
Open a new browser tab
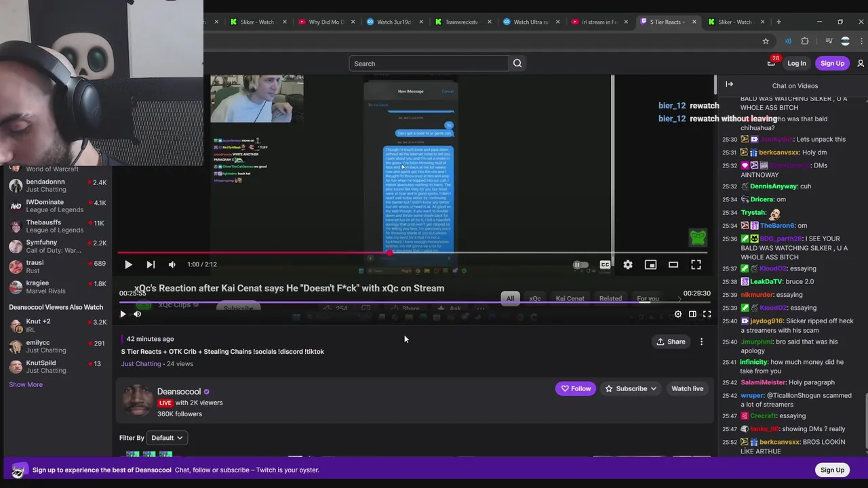pos(778,22)
